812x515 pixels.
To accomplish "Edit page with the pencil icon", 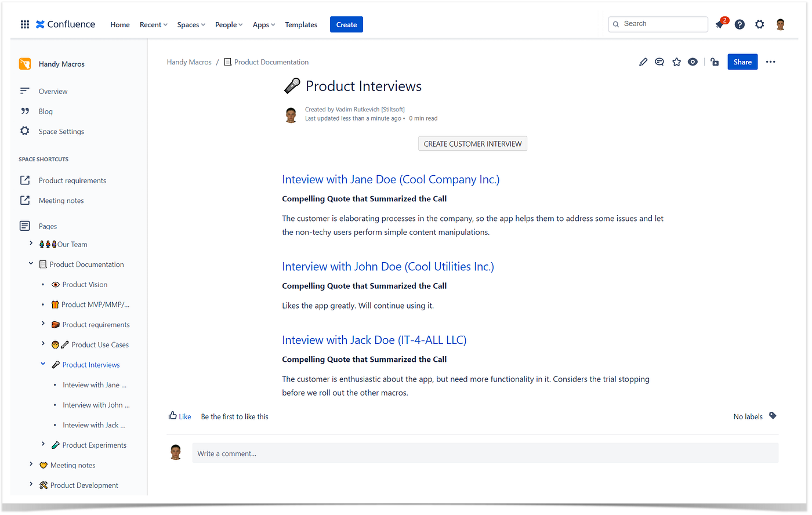I will tap(643, 62).
